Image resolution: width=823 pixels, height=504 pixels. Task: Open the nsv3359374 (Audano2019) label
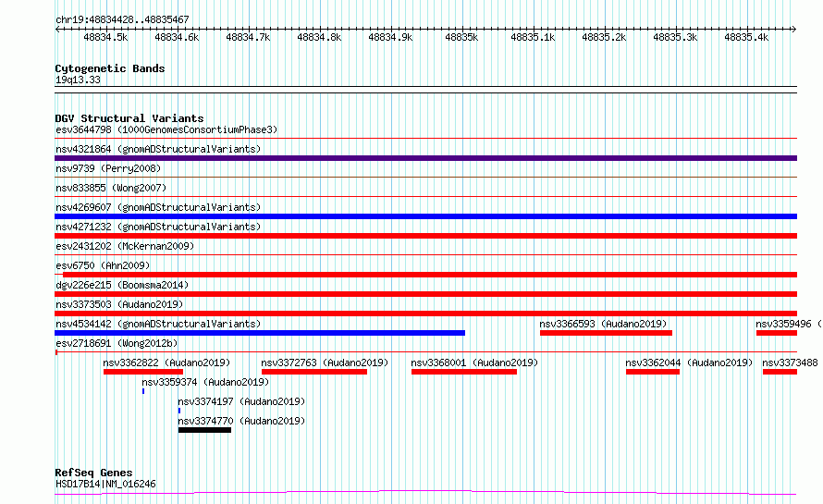(x=205, y=382)
